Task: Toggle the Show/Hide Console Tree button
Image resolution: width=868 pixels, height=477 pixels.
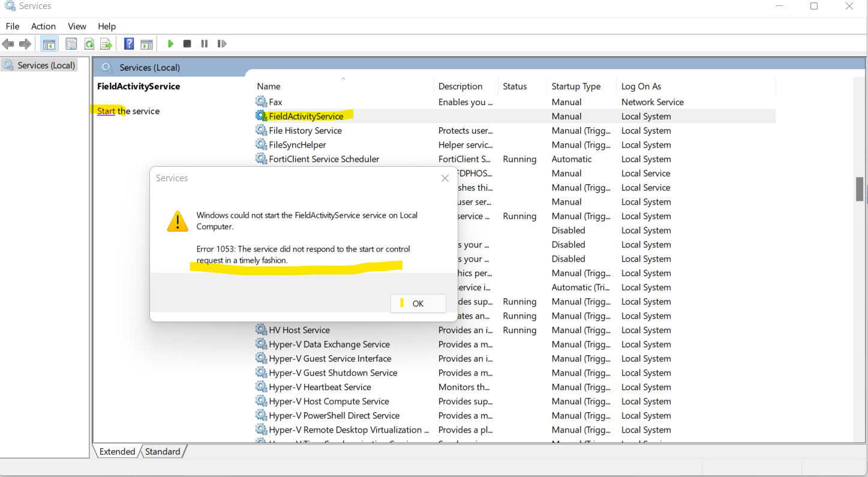Action: point(49,44)
